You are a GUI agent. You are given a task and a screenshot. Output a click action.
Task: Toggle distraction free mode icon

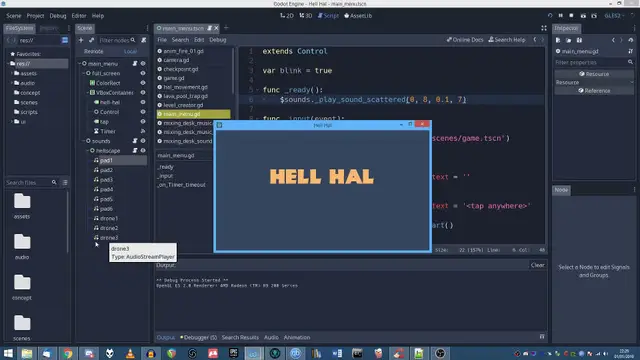coord(544,28)
